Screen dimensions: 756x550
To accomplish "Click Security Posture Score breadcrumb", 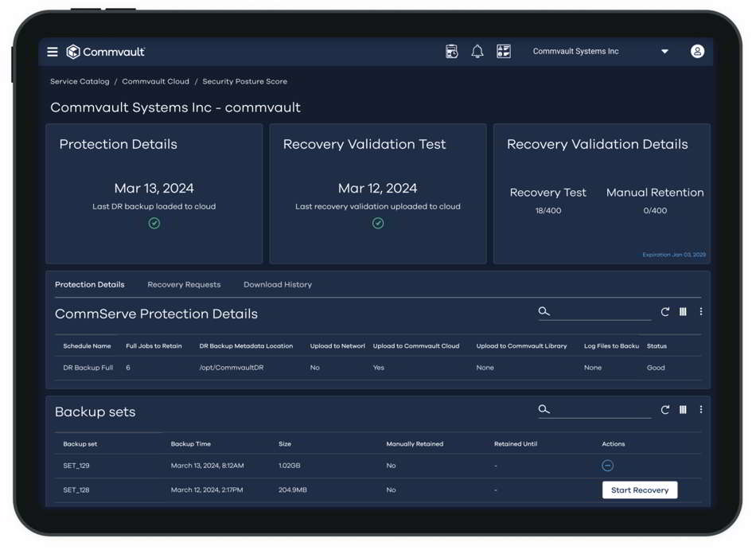I will (x=244, y=81).
